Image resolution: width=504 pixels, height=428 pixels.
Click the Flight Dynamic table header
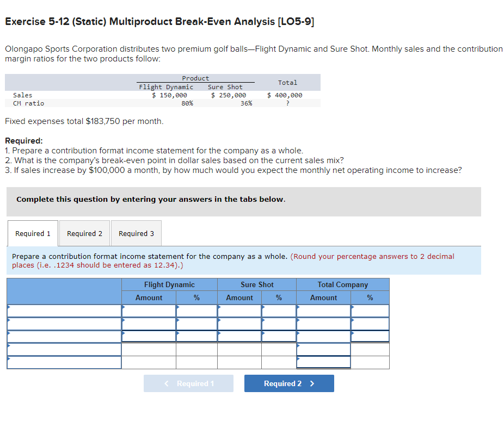[x=169, y=284]
